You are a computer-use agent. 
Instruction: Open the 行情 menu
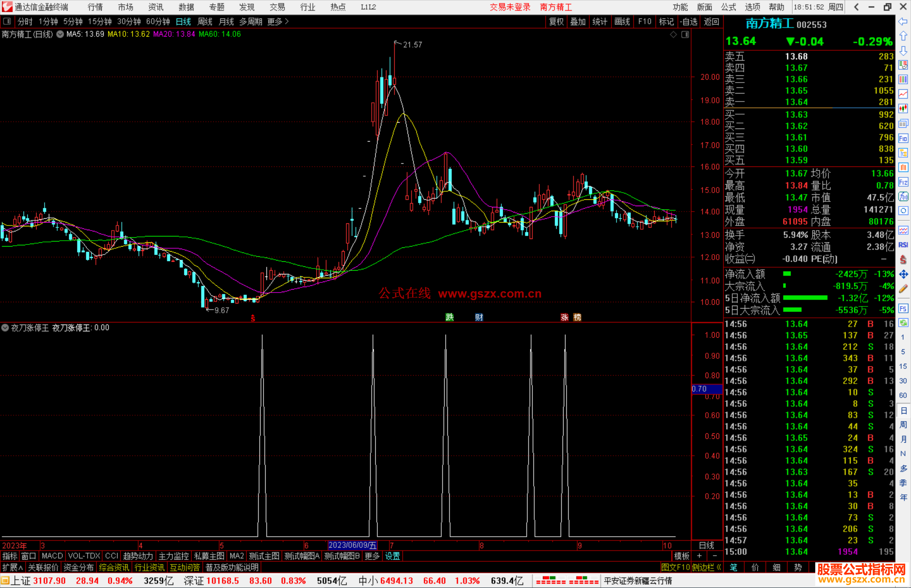tap(95, 7)
